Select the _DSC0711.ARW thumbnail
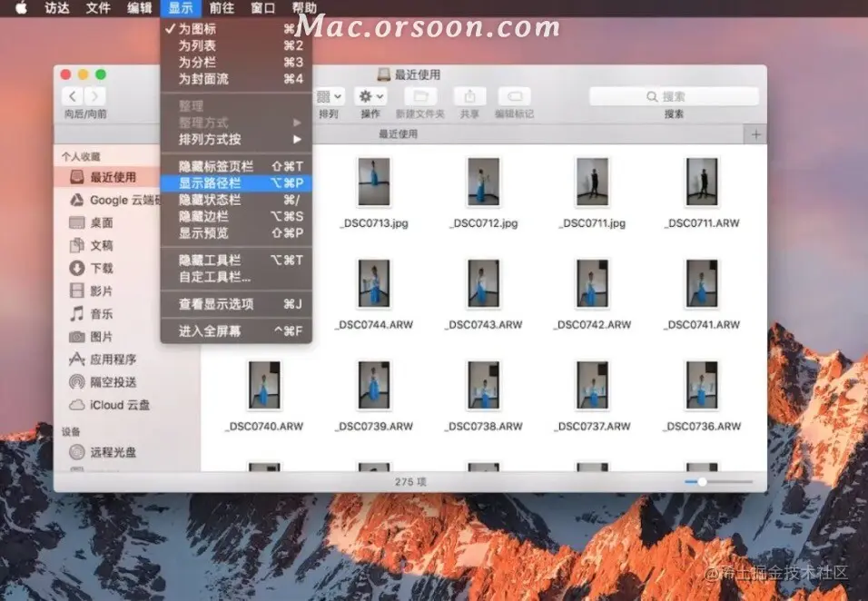868x601 pixels. [702, 182]
